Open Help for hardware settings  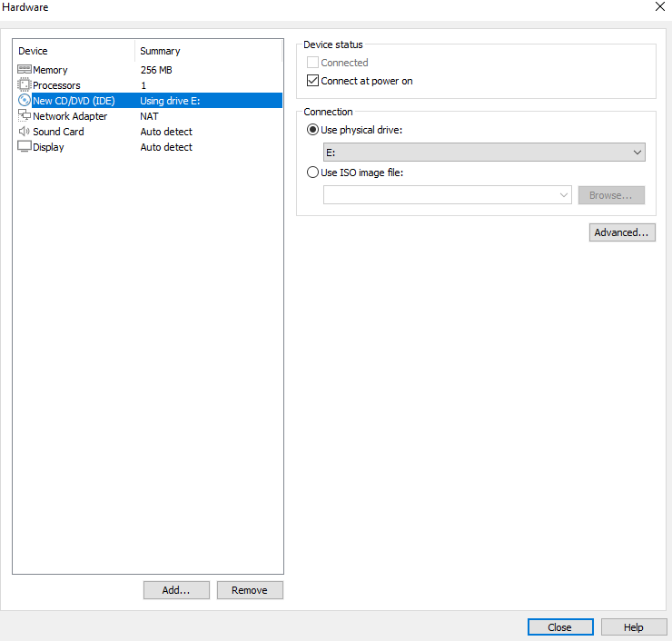[x=634, y=626]
